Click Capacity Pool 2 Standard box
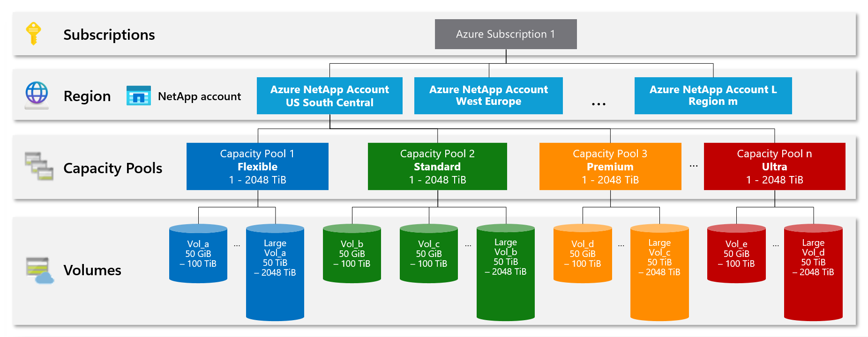The image size is (868, 337). pyautogui.click(x=437, y=167)
